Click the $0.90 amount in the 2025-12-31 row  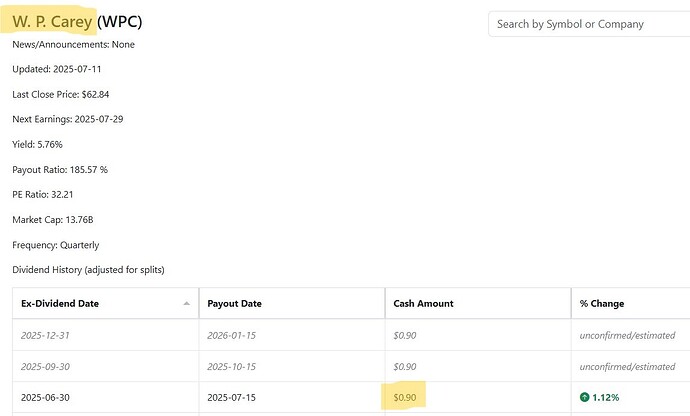point(405,335)
